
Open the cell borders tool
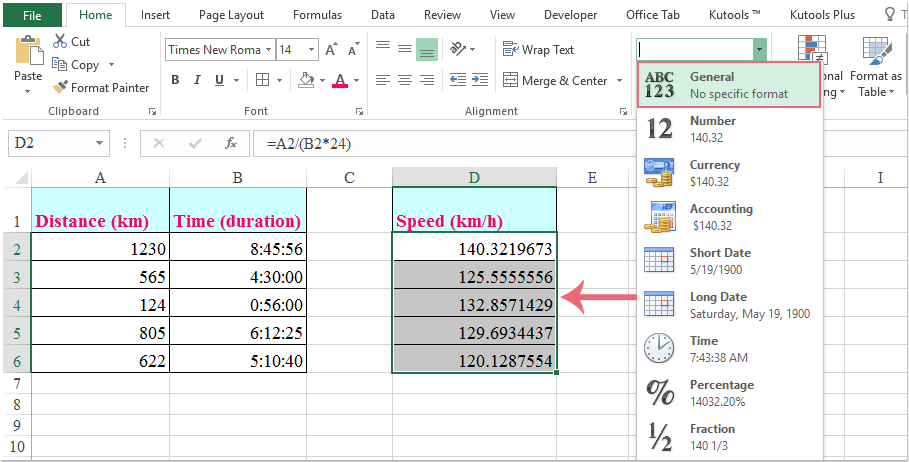coord(262,80)
